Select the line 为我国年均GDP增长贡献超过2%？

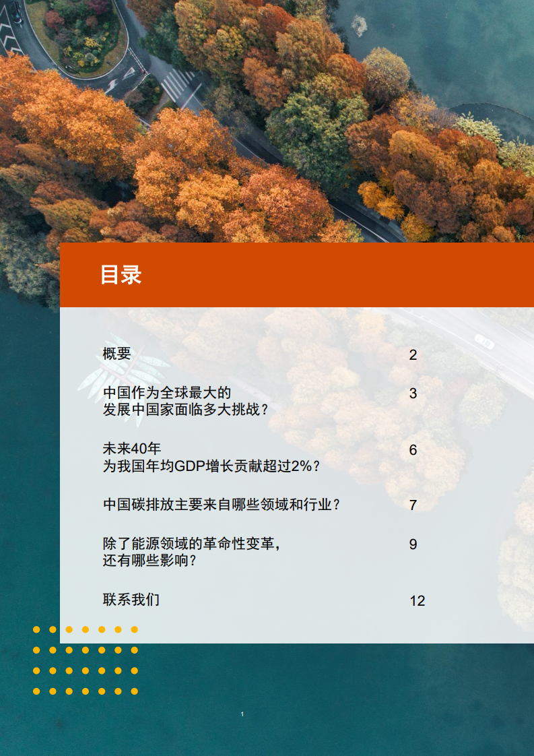tap(211, 466)
